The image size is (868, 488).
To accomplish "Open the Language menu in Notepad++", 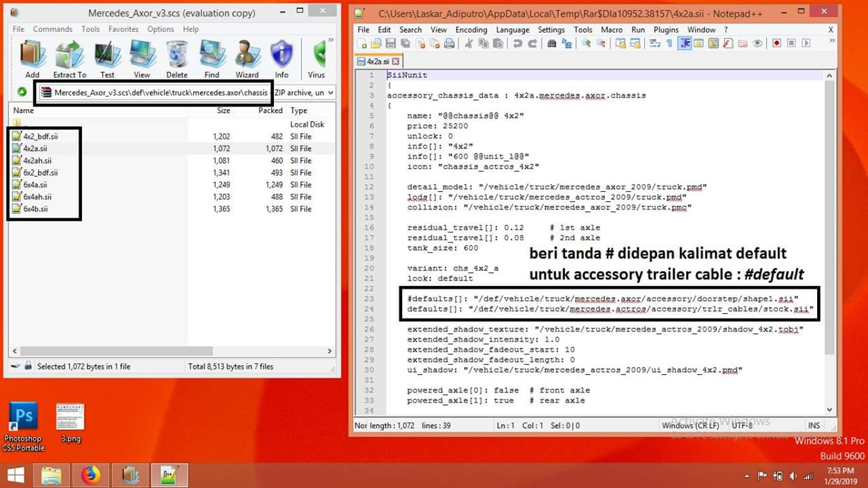I will click(x=513, y=30).
